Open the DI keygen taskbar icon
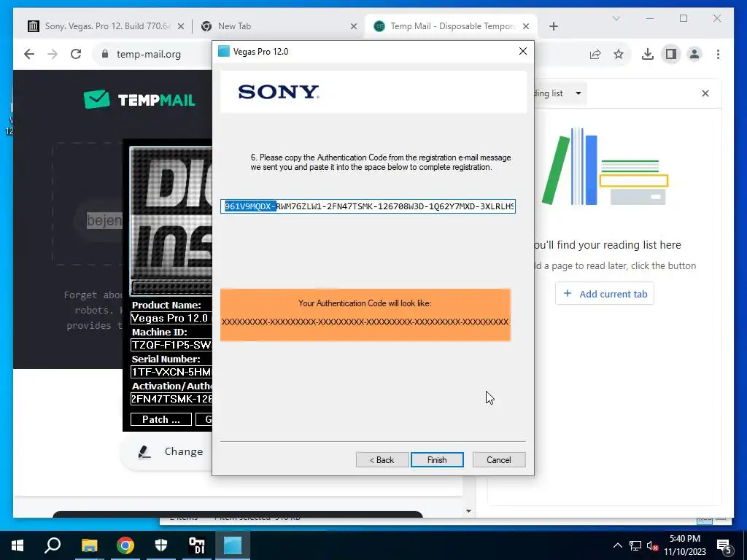The width and height of the screenshot is (747, 560). tap(197, 545)
